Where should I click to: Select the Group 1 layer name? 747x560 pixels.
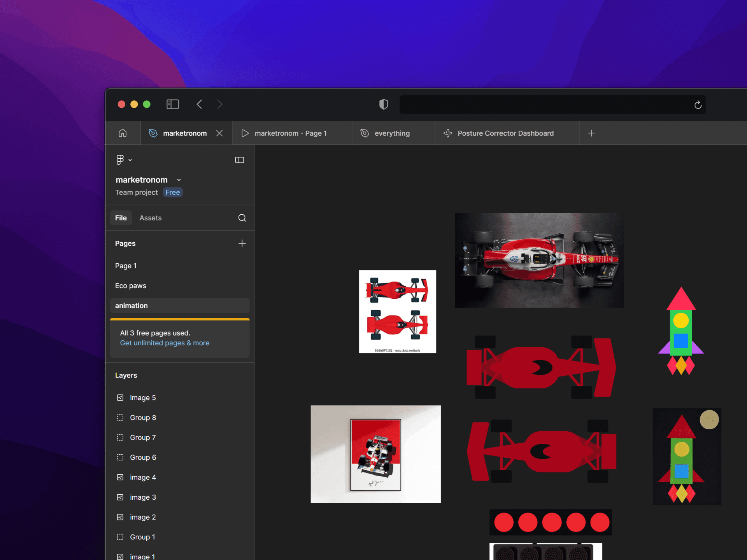point(142,537)
